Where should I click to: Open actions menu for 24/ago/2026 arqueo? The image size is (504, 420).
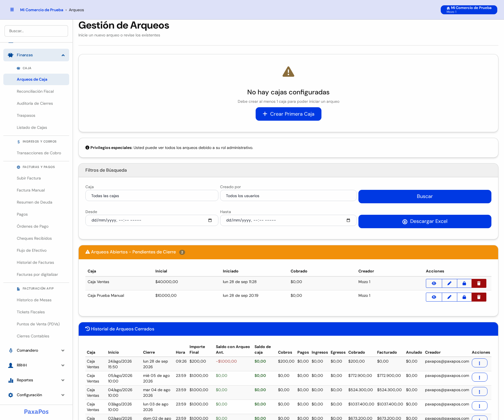[479, 363]
